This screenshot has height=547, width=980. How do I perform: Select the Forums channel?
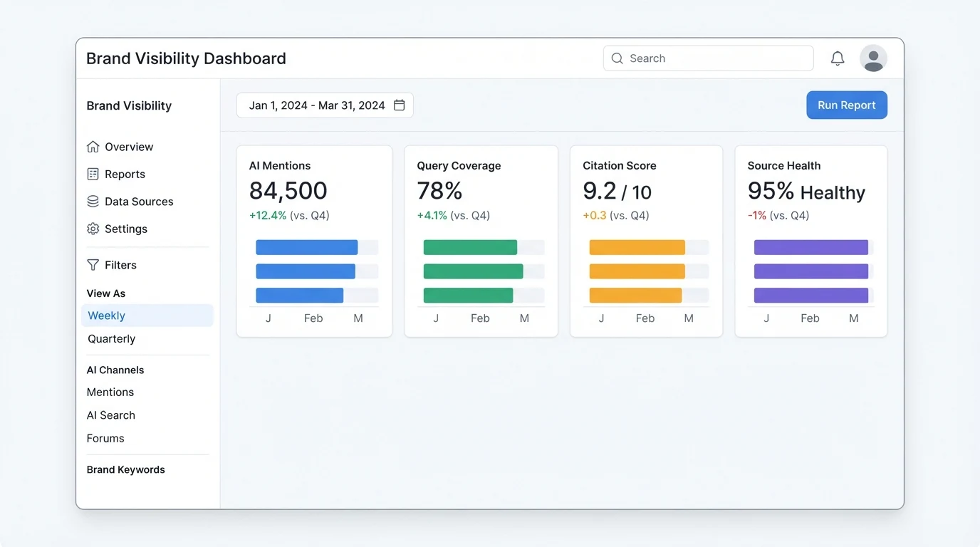tap(105, 439)
